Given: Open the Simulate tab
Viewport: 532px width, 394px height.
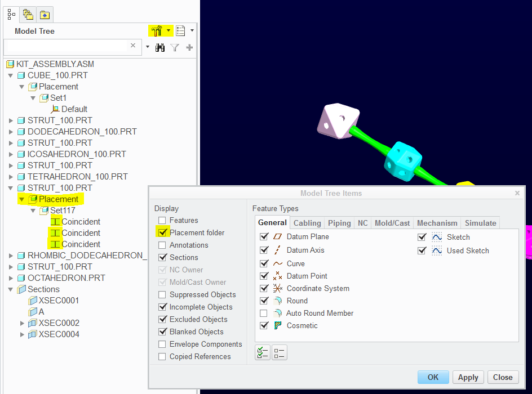Looking at the screenshot, I should coord(480,223).
